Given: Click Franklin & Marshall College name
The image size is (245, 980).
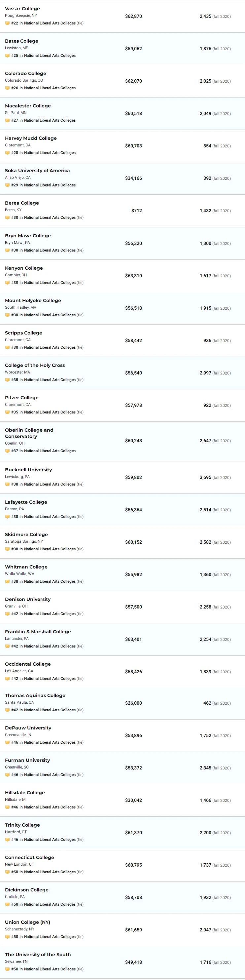Looking at the screenshot, I should [x=38, y=632].
